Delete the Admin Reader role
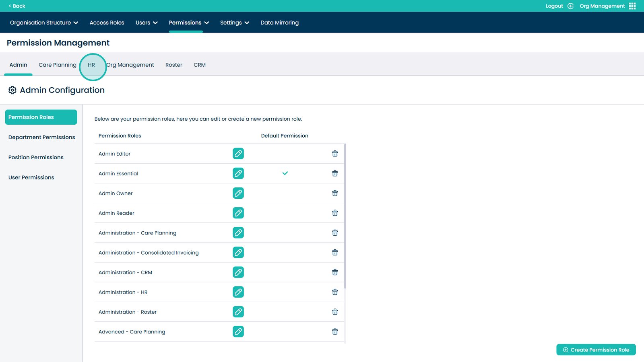Screen dimensions: 644x362 coord(334,213)
